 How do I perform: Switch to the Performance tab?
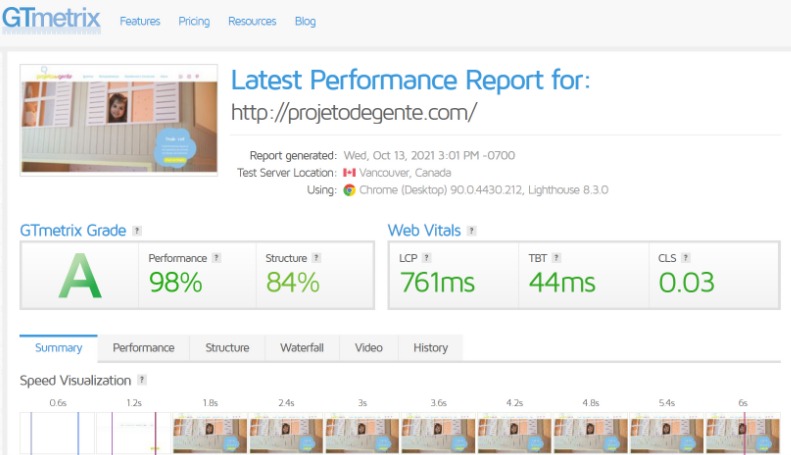[143, 348]
